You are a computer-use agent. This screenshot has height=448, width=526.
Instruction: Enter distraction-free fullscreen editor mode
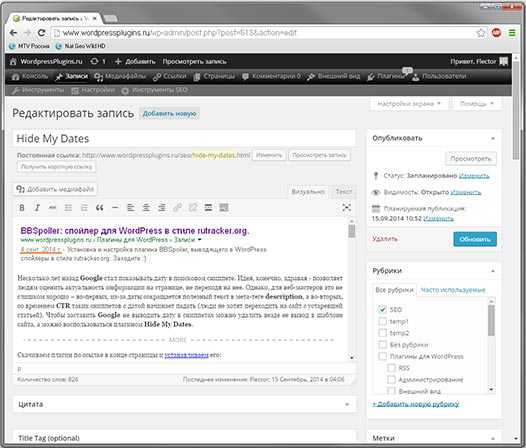pos(347,208)
